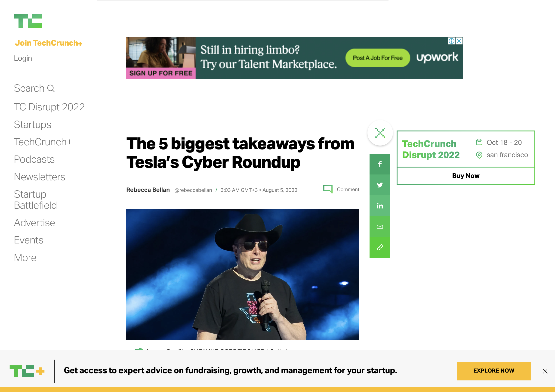Image resolution: width=555 pixels, height=392 pixels.
Task: Open Startups section in sidebar
Action: coord(33,124)
